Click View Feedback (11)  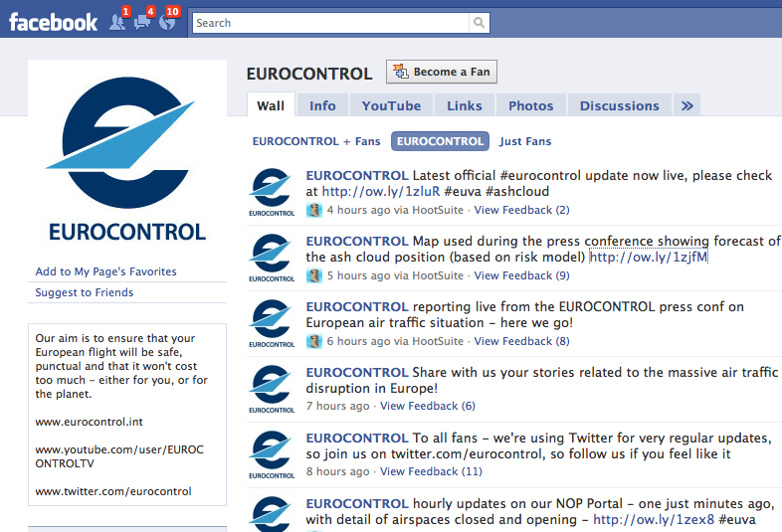(x=431, y=471)
